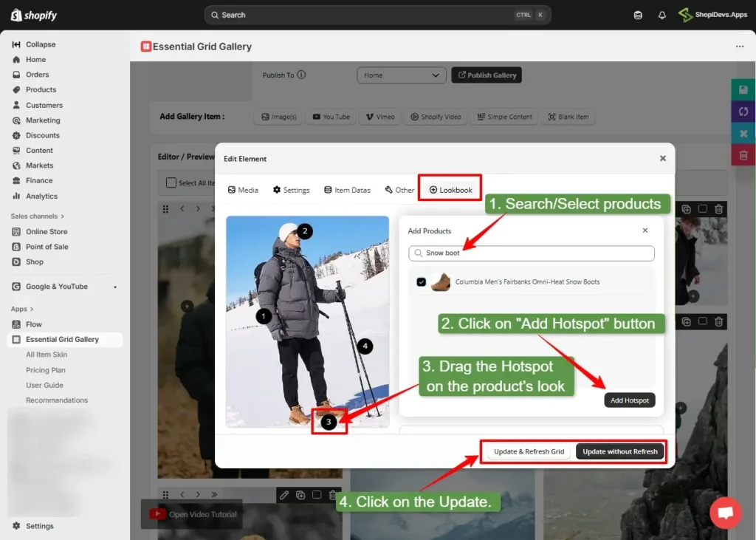Click the Snow boot product search field
The width and height of the screenshot is (756, 540).
[x=531, y=253]
